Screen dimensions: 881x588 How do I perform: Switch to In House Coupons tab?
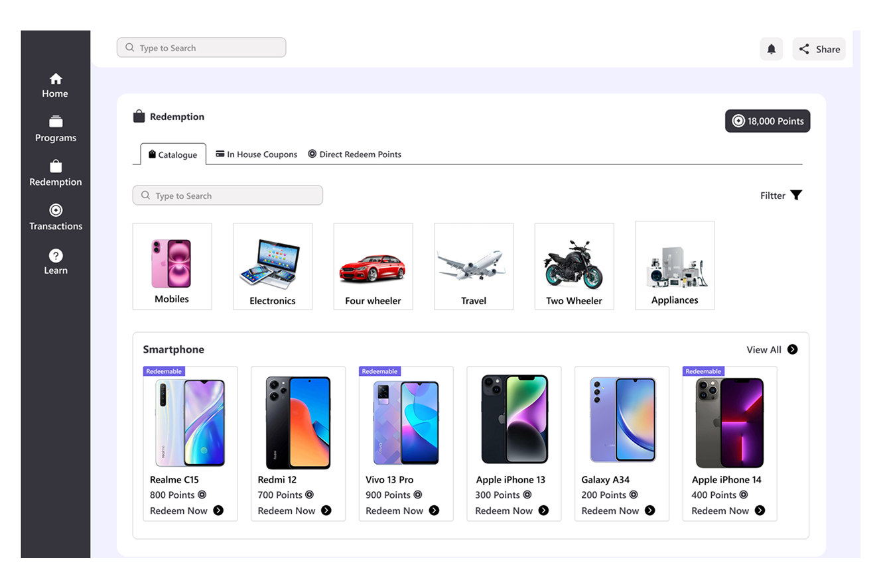tap(257, 154)
